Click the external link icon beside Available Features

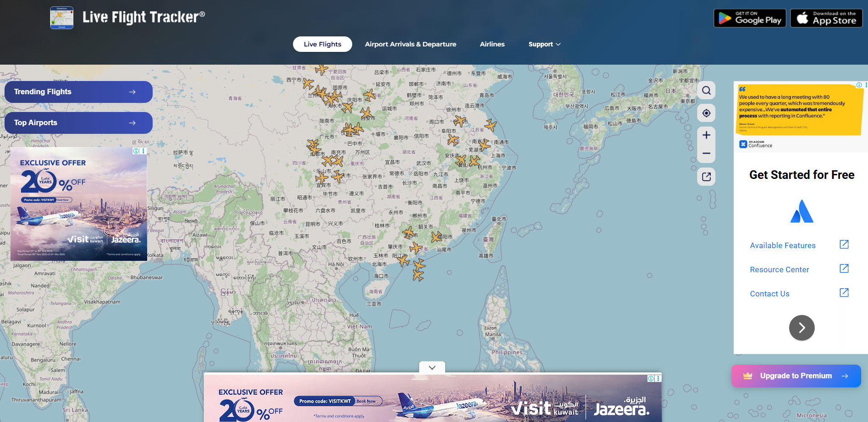pyautogui.click(x=844, y=244)
